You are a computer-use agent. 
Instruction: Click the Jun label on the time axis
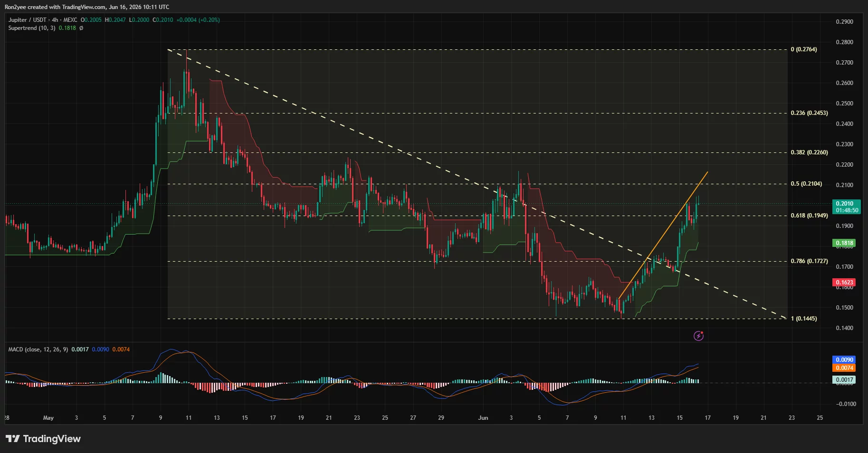483,418
